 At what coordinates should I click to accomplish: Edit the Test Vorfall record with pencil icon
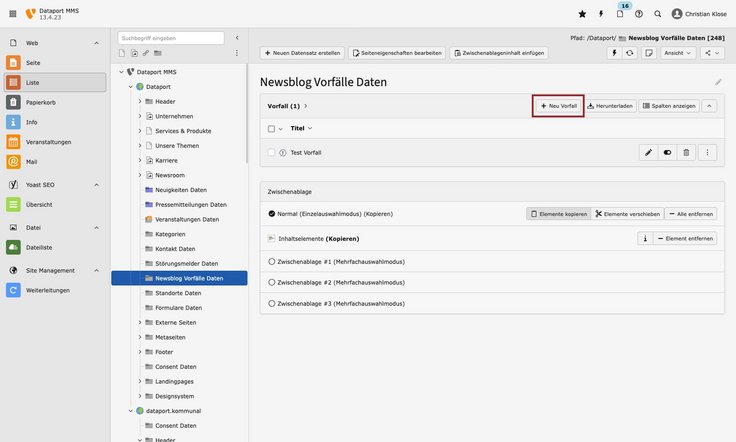tap(648, 152)
